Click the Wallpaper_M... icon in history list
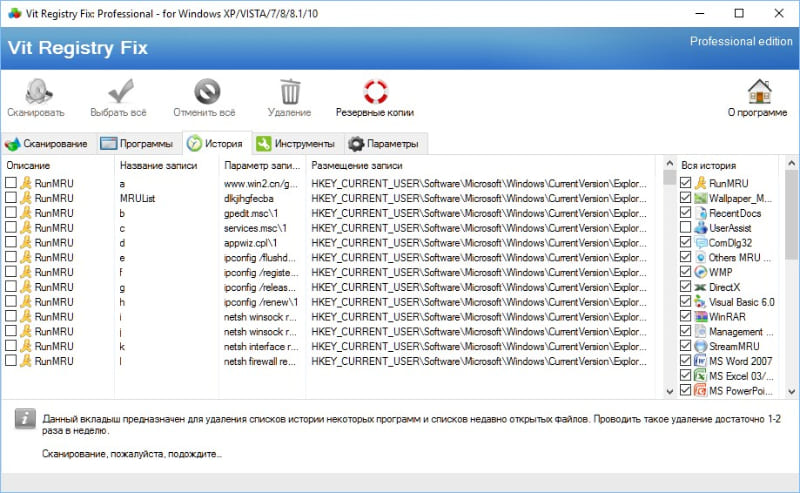800x493 pixels. 701,198
